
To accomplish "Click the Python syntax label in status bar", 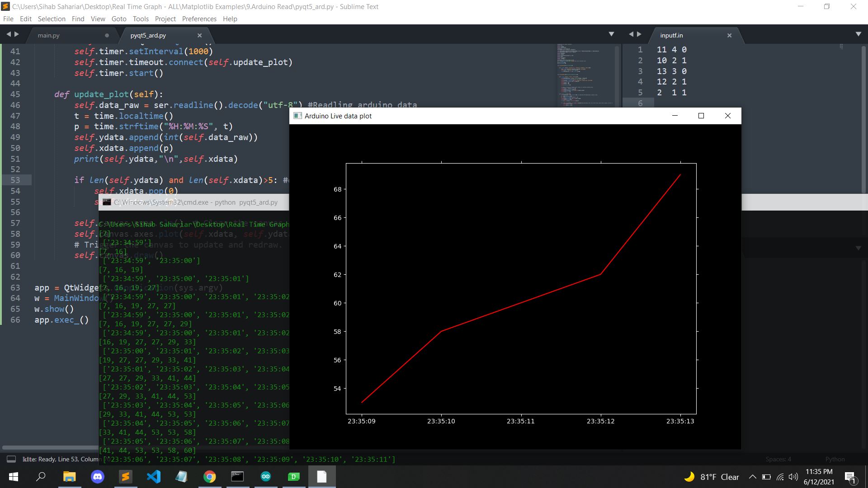I will (835, 459).
